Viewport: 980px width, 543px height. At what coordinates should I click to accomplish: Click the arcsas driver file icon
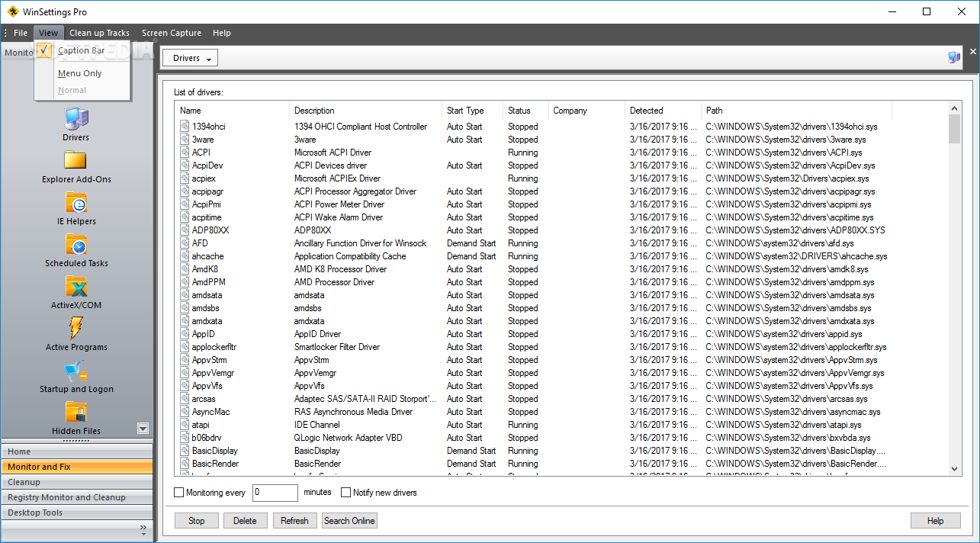coord(185,399)
